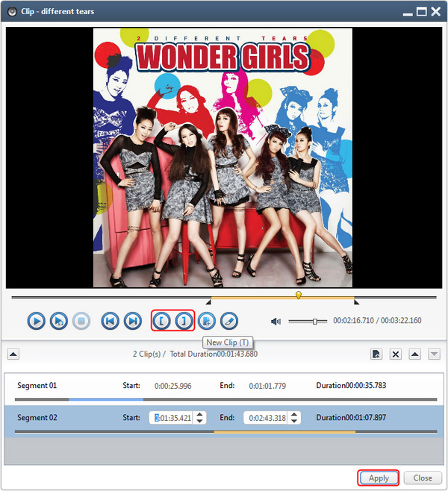Click the pencil edit icon
Image resolution: width=448 pixels, height=491 pixels.
tap(228, 321)
